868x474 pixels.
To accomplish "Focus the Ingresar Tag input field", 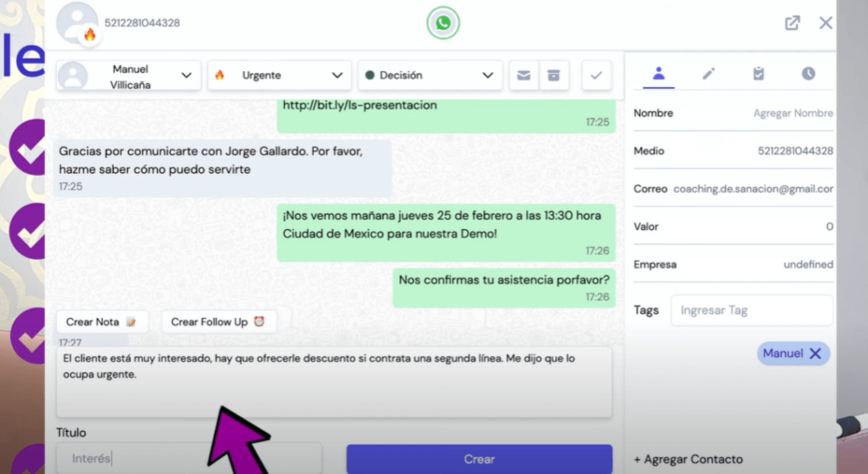I will 752,310.
